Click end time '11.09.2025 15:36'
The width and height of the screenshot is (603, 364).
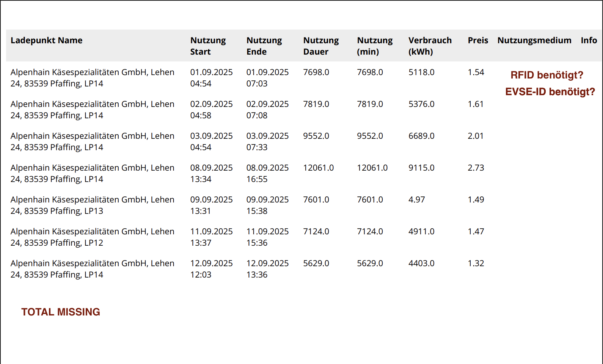point(268,237)
